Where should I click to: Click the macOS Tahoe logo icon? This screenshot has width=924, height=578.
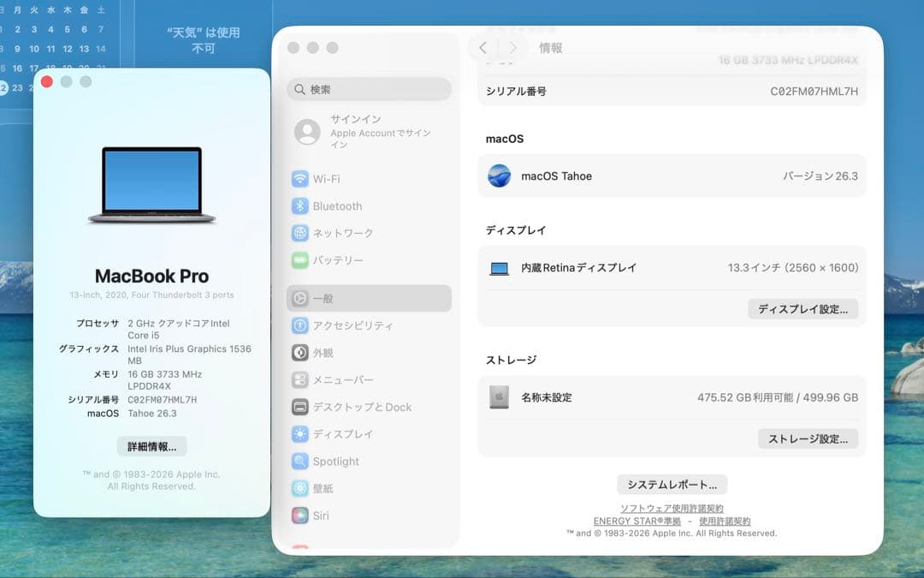click(499, 176)
